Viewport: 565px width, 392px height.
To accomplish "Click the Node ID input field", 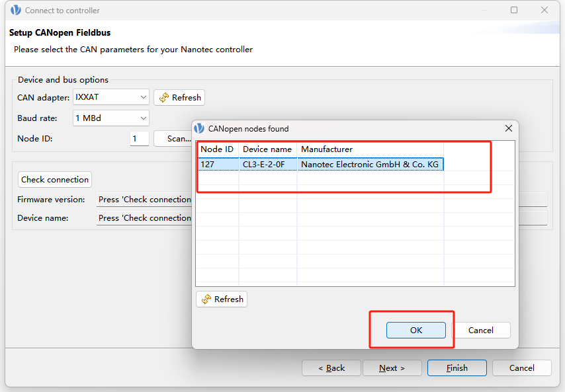I will tap(140, 139).
